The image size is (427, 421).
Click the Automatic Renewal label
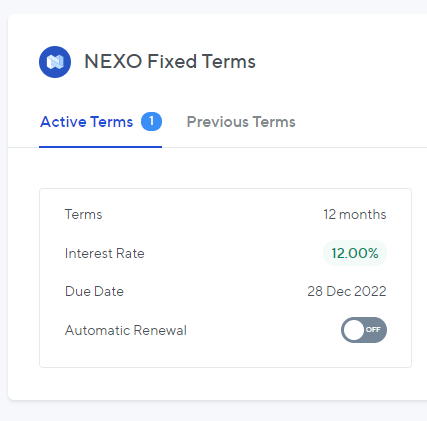coord(126,330)
